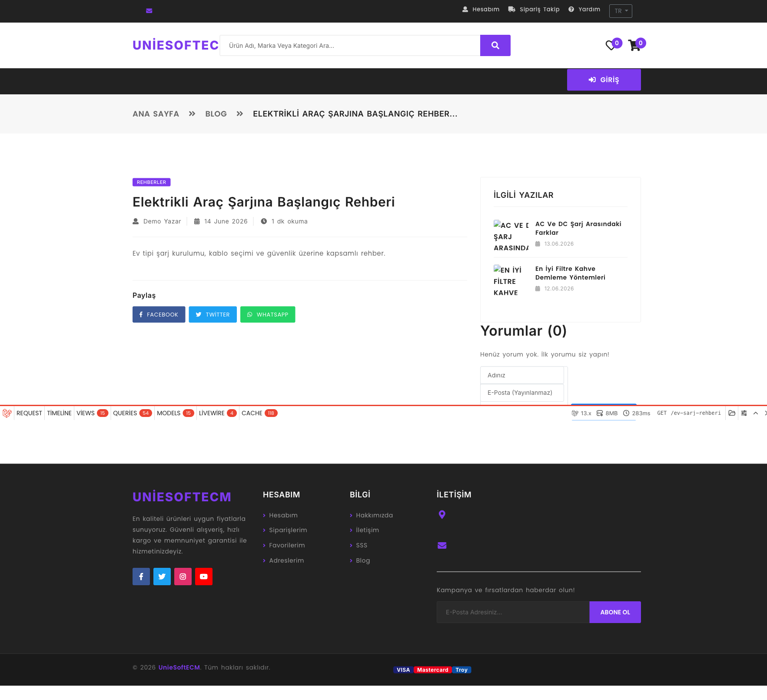The width and height of the screenshot is (767, 700).
Task: Open the TR language dropdown
Action: pos(621,11)
